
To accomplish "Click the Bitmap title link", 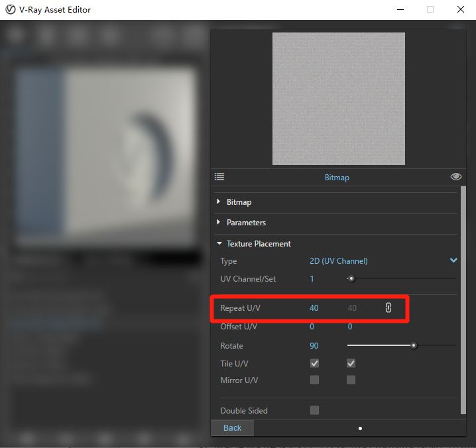I will coord(337,178).
